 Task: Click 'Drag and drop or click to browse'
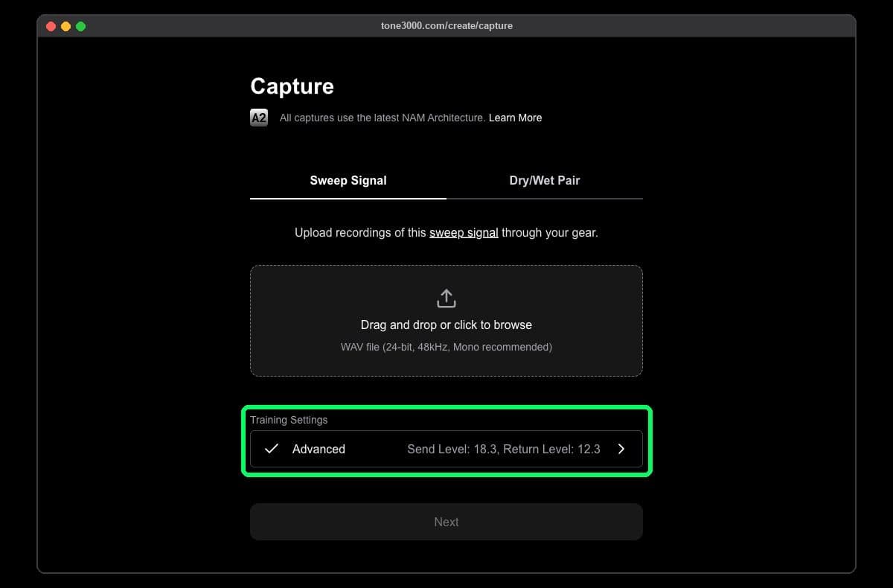tap(446, 325)
